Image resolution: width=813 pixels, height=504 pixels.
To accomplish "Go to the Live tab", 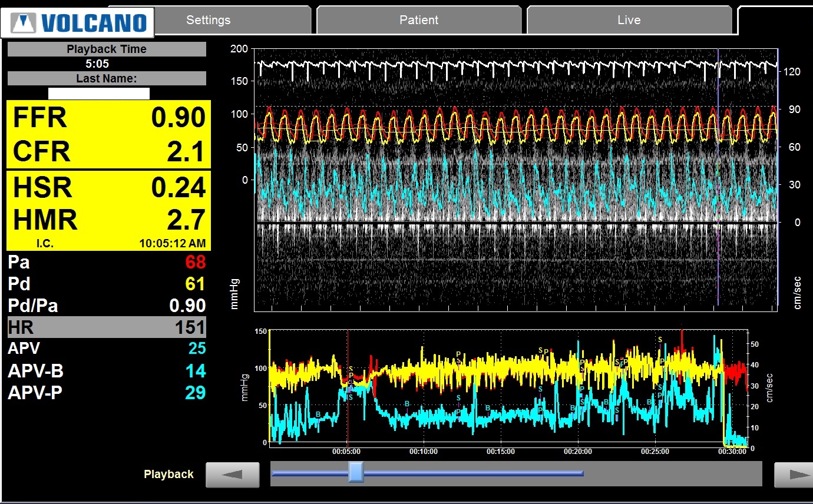I will coord(629,20).
